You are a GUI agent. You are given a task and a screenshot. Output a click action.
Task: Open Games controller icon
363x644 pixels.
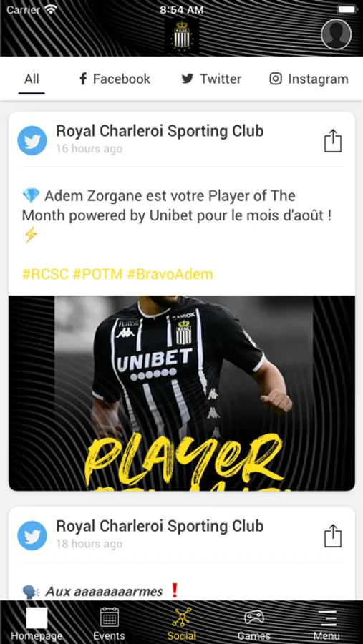pos(253,617)
